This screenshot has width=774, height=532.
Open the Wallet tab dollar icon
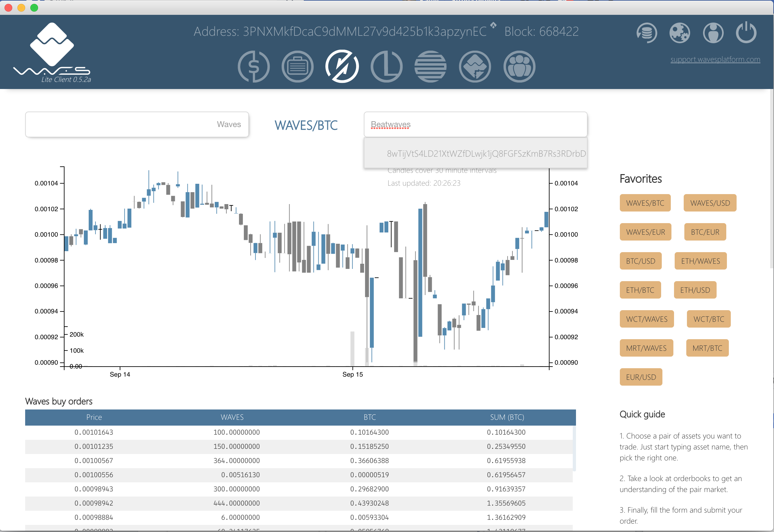point(254,66)
